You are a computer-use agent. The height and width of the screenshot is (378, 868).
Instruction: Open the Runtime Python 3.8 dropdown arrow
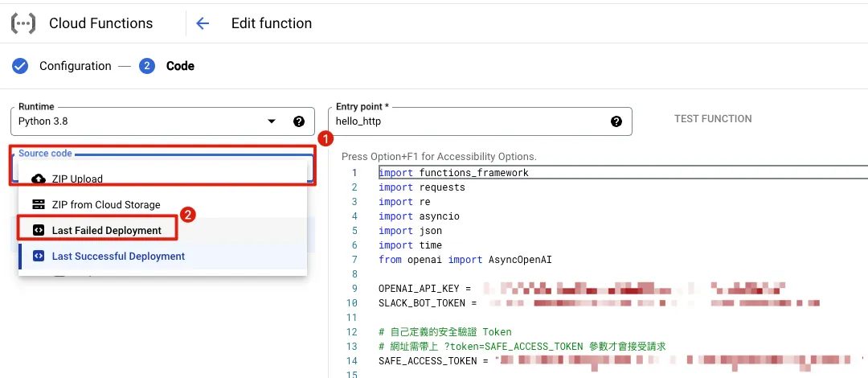pyautogui.click(x=272, y=121)
